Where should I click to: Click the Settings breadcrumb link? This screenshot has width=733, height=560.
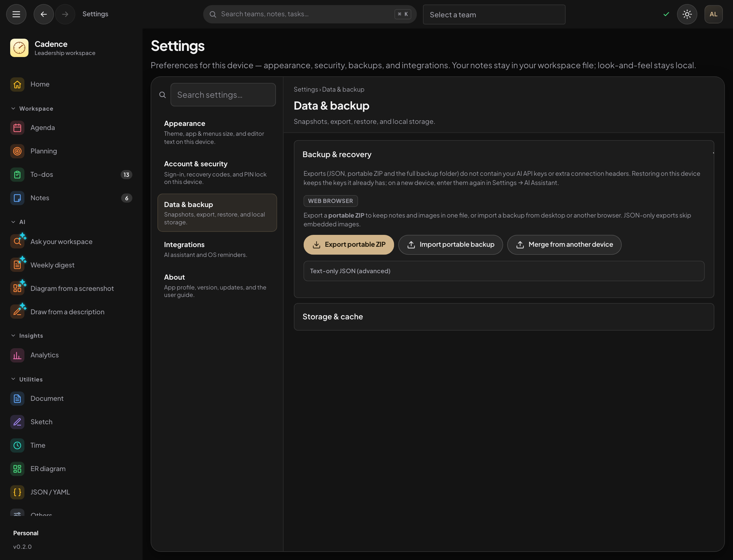click(306, 90)
